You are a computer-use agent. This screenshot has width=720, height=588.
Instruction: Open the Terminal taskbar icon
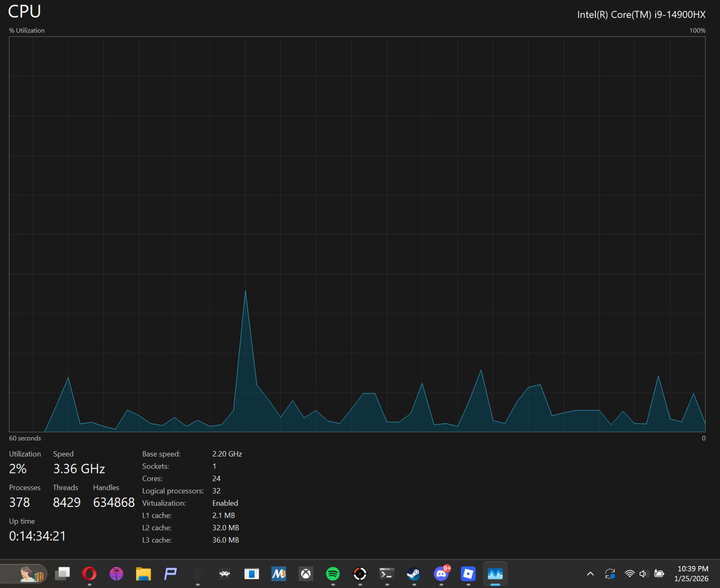(387, 574)
